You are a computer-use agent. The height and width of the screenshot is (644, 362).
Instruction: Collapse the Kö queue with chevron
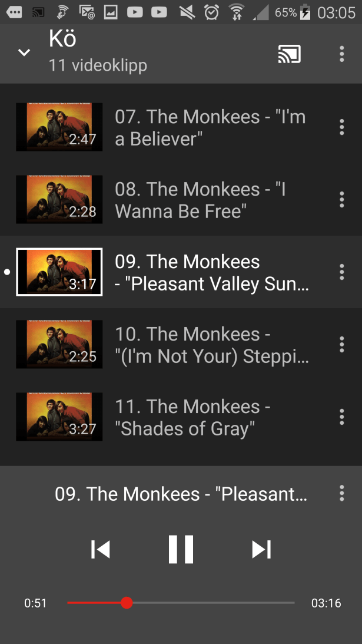[24, 52]
